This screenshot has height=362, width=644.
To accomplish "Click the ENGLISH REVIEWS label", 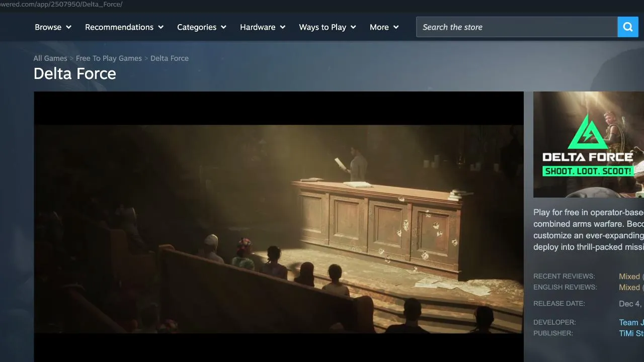I will (565, 288).
